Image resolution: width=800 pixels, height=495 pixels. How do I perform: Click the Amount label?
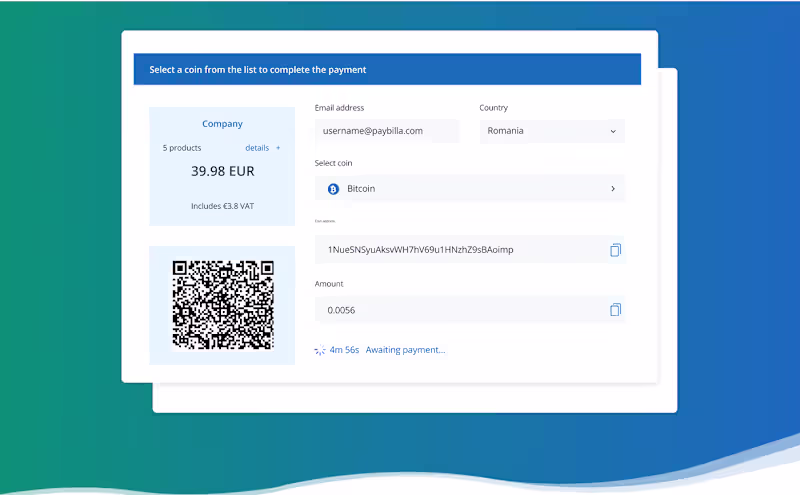point(329,284)
